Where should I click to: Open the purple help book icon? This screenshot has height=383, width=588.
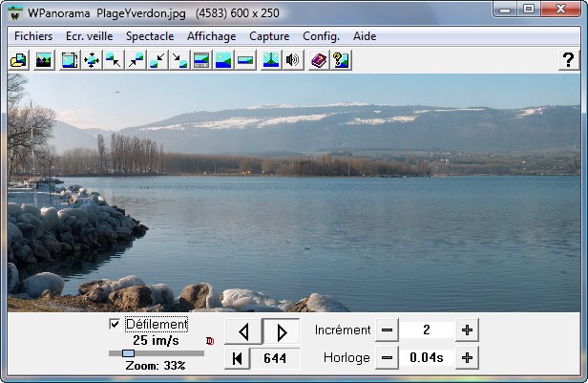(319, 60)
